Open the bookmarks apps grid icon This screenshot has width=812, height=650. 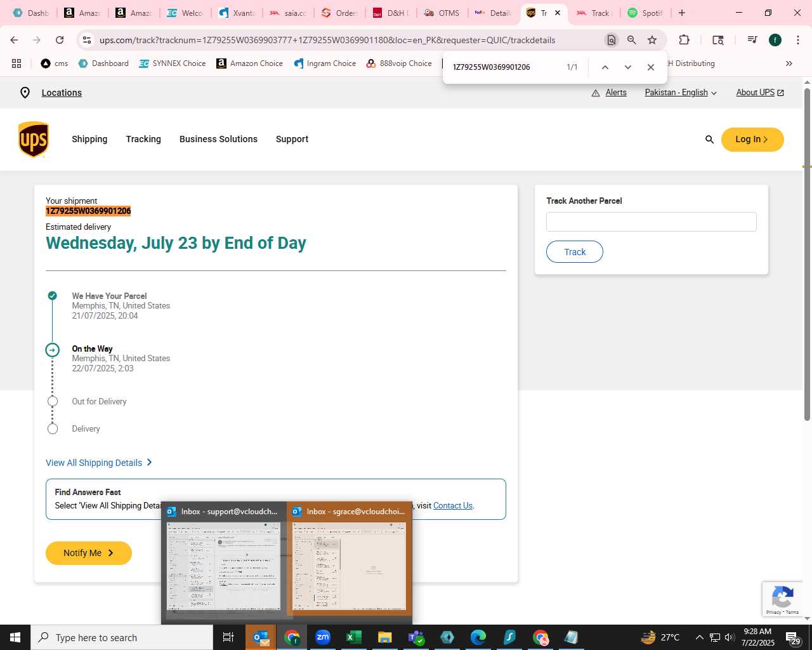[x=16, y=63]
